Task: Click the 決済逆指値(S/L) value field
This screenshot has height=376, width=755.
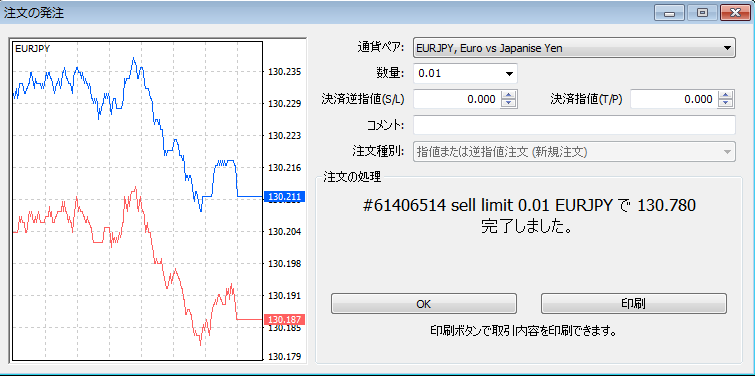Action: tap(457, 99)
